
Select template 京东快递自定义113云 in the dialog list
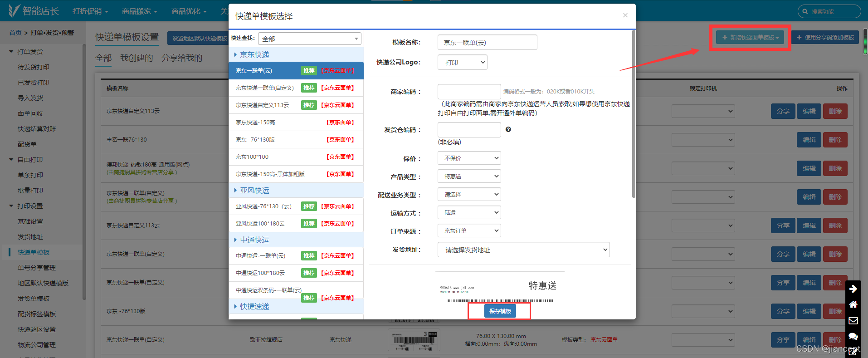click(296, 105)
